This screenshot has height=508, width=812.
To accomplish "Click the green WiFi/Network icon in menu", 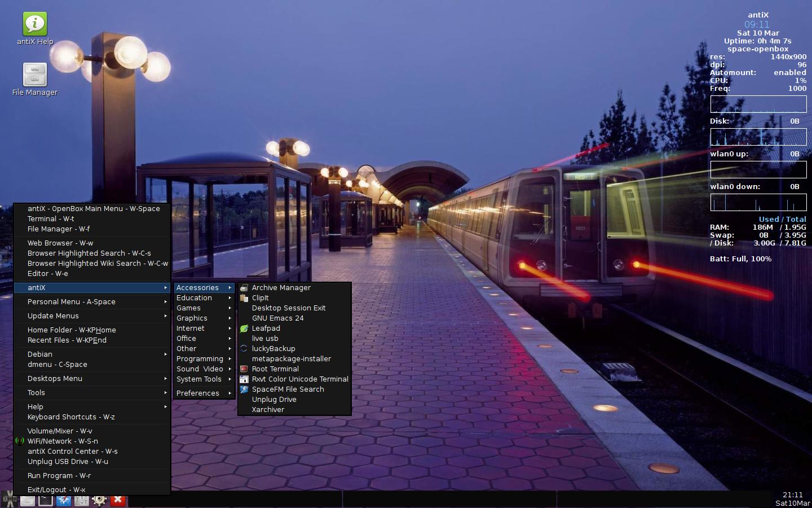I will pos(20,441).
